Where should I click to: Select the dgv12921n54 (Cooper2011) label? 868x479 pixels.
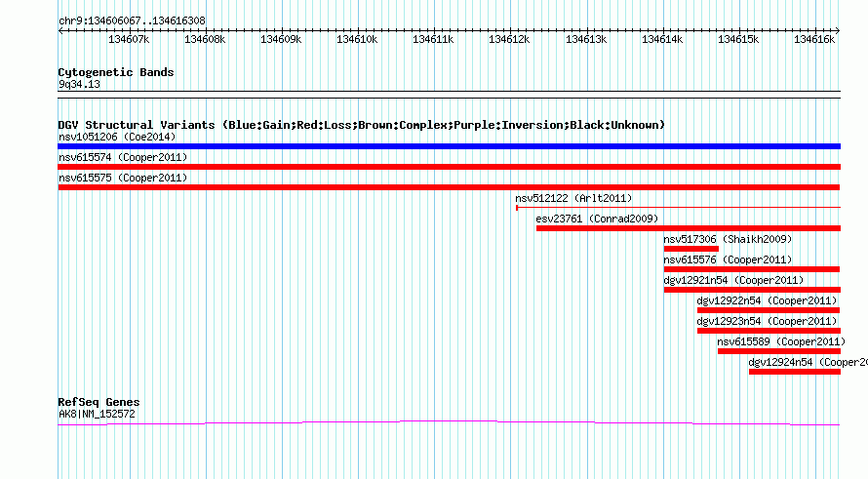733,280
